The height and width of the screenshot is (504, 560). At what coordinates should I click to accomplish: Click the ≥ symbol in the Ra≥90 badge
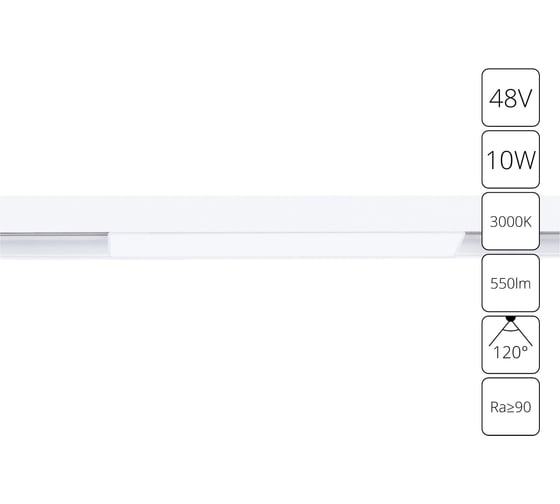click(510, 407)
